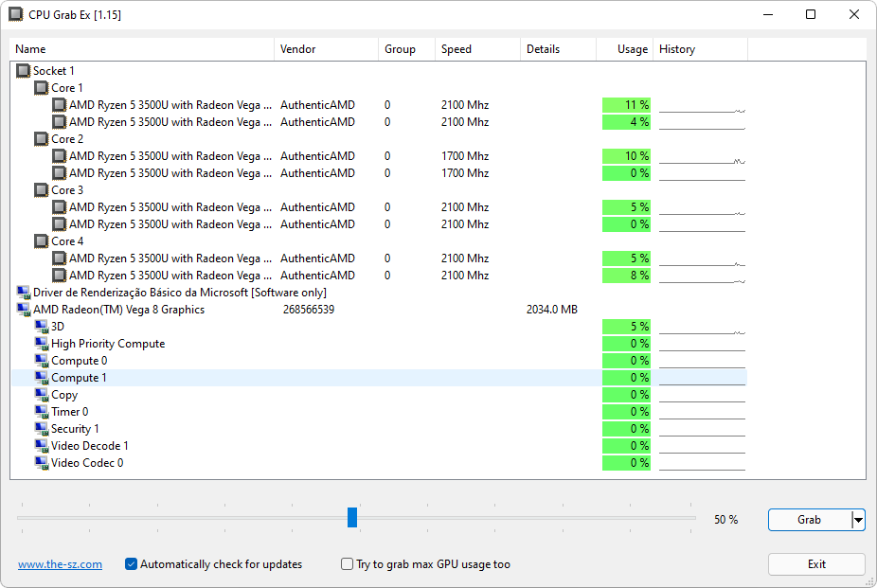Click the 268566539 vendor value
This screenshot has height=588, width=877.
pos(309,310)
